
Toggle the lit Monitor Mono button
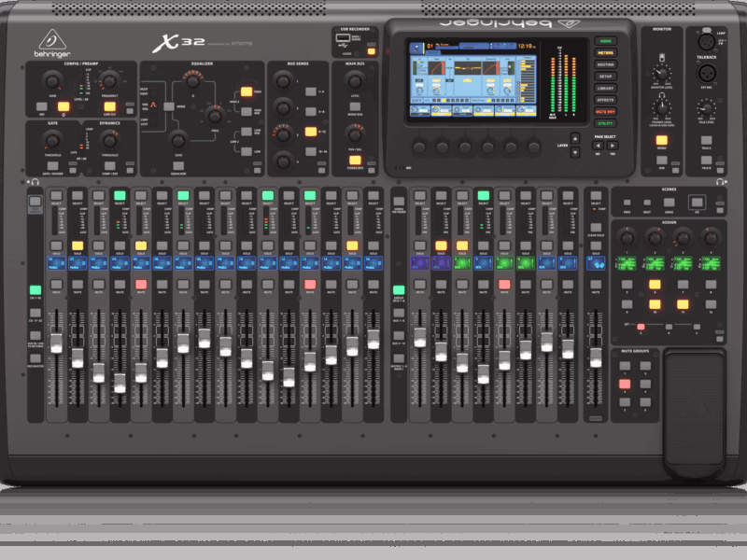pyautogui.click(x=661, y=141)
